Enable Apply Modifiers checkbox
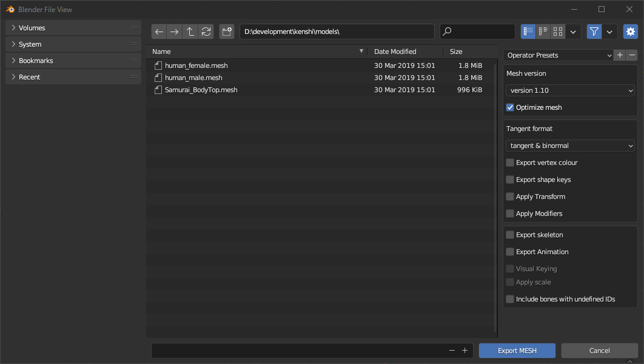This screenshot has width=644, height=364. pos(510,214)
